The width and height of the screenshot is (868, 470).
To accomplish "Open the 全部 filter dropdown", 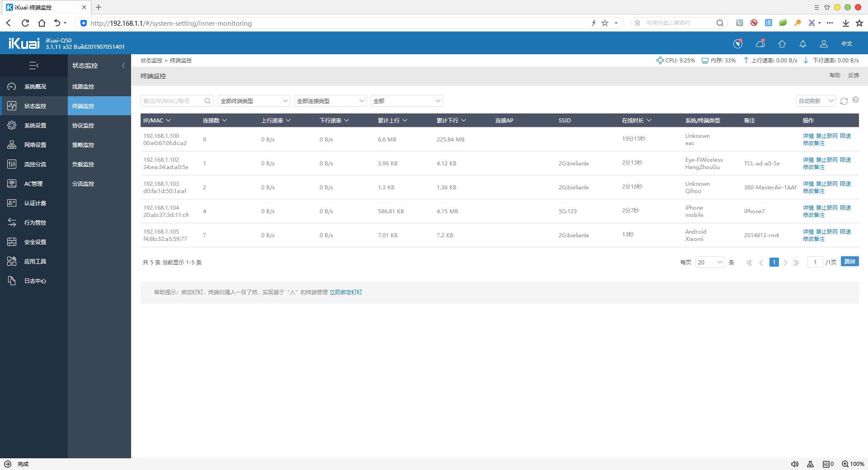I will pos(406,101).
